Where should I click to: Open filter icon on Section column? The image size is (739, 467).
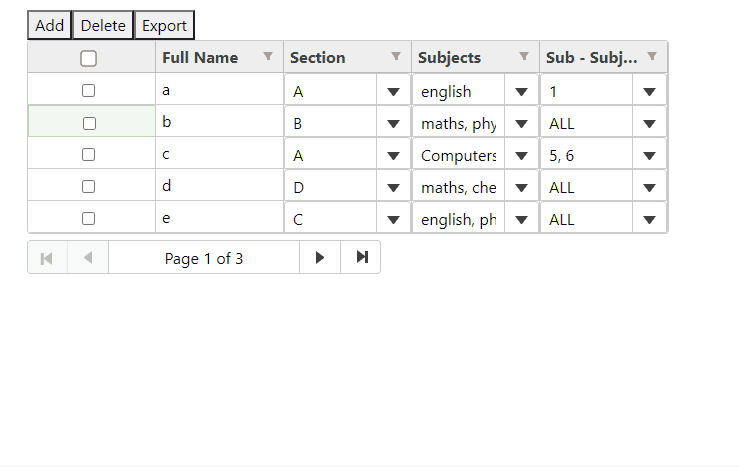click(x=396, y=57)
